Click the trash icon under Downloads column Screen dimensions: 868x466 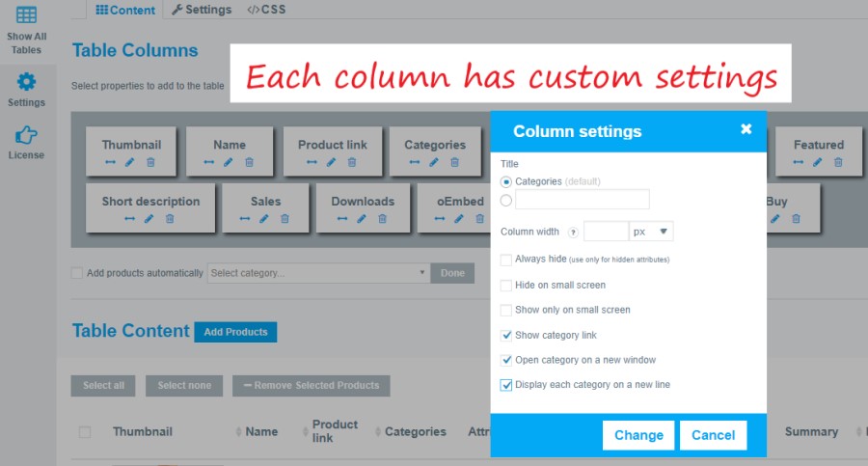click(382, 219)
